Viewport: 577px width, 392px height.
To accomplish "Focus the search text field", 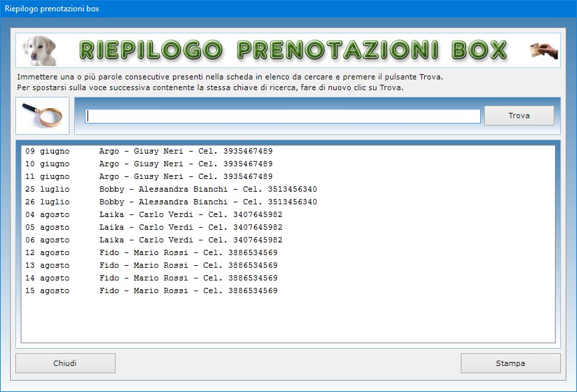I will pyautogui.click(x=282, y=116).
